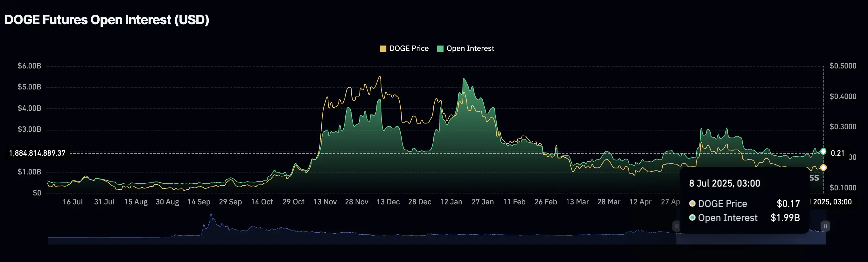The height and width of the screenshot is (262, 868).
Task: Click the tooltip date '8 Jul 2025, 03:00'
Action: pyautogui.click(x=724, y=183)
